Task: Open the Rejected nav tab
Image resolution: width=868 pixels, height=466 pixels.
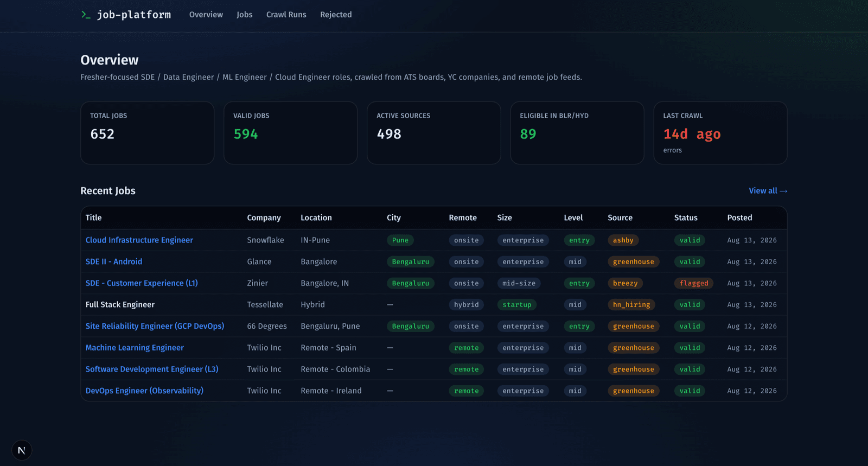Action: (x=336, y=15)
